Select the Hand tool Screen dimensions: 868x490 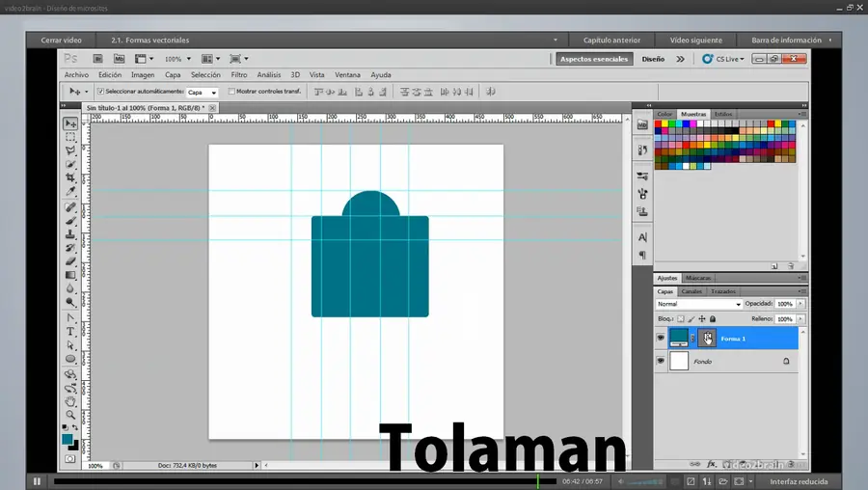[70, 401]
